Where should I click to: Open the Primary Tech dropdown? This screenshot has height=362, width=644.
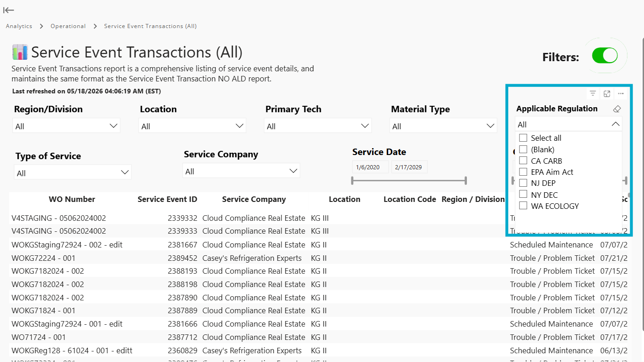317,126
